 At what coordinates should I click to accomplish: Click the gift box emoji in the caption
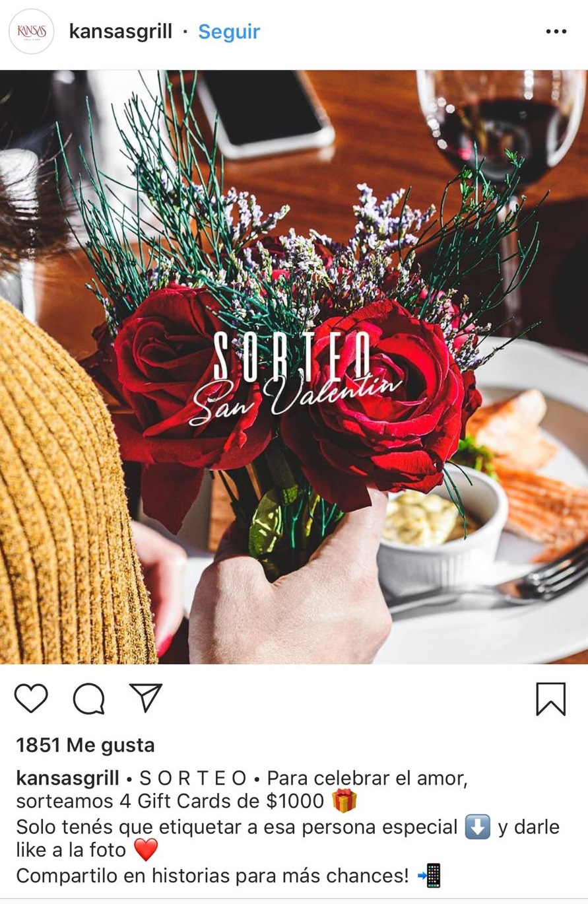tap(344, 801)
